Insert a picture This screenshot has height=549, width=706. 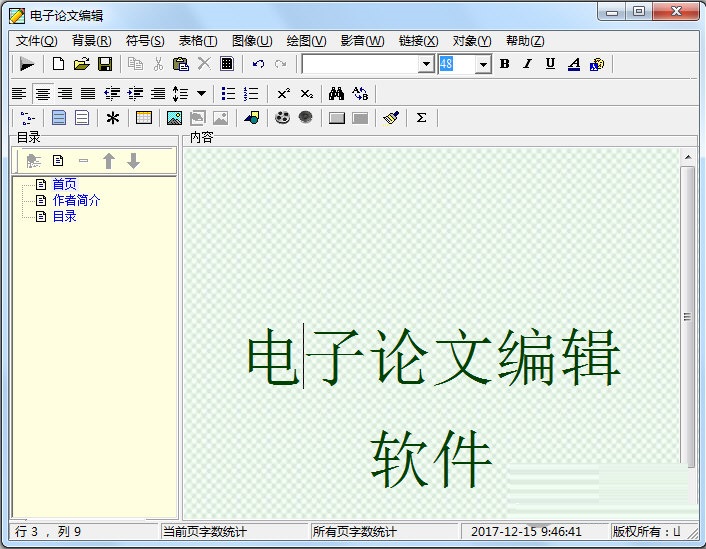(x=174, y=118)
